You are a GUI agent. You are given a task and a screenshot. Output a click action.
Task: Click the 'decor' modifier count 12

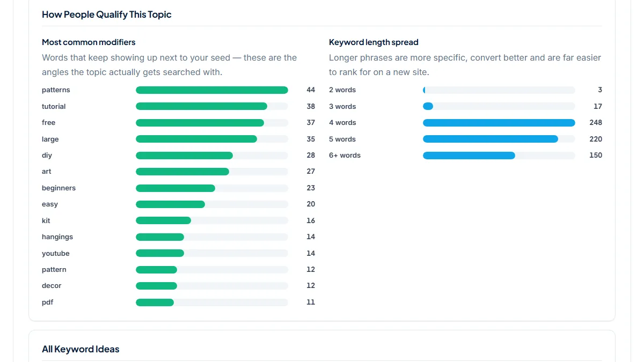(x=311, y=286)
